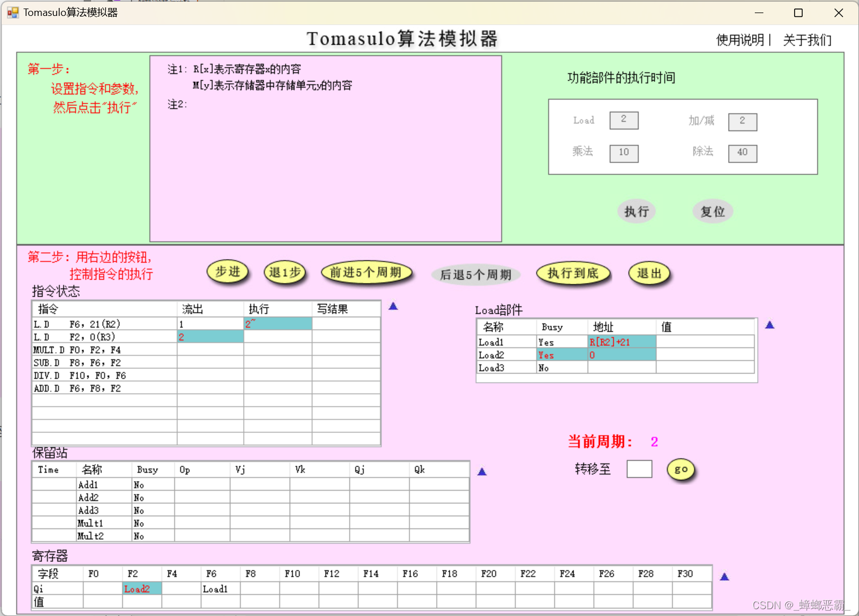Click the 乘法 execution time field
The image size is (859, 616).
click(x=624, y=153)
